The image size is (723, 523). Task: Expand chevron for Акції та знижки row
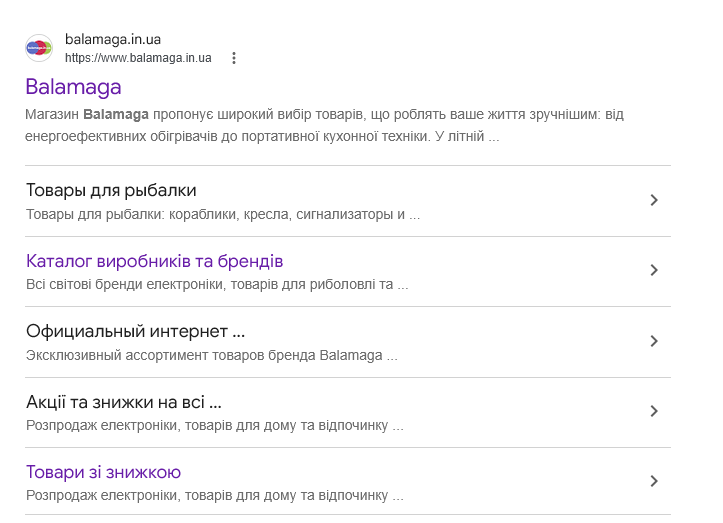pyautogui.click(x=653, y=411)
